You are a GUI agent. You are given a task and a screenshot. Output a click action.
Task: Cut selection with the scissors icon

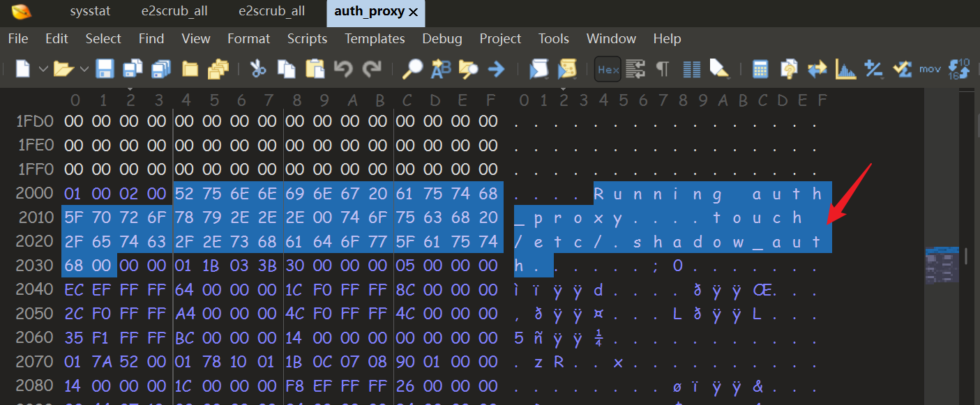click(x=258, y=68)
